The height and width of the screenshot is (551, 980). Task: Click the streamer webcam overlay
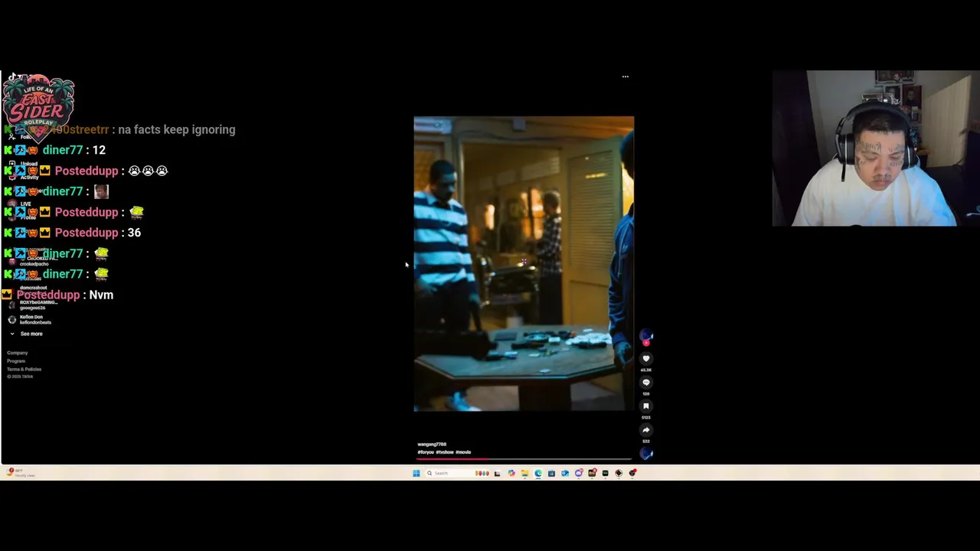tap(876, 148)
